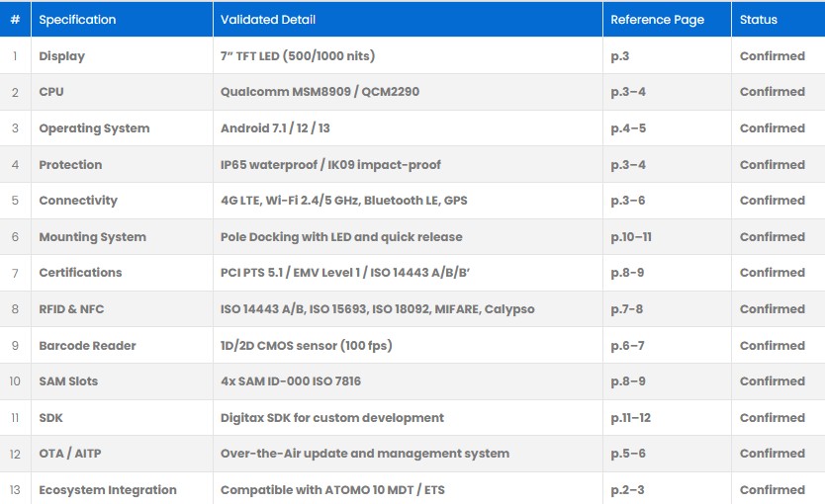Click the Specification column header
This screenshot has width=825, height=504.
point(77,20)
